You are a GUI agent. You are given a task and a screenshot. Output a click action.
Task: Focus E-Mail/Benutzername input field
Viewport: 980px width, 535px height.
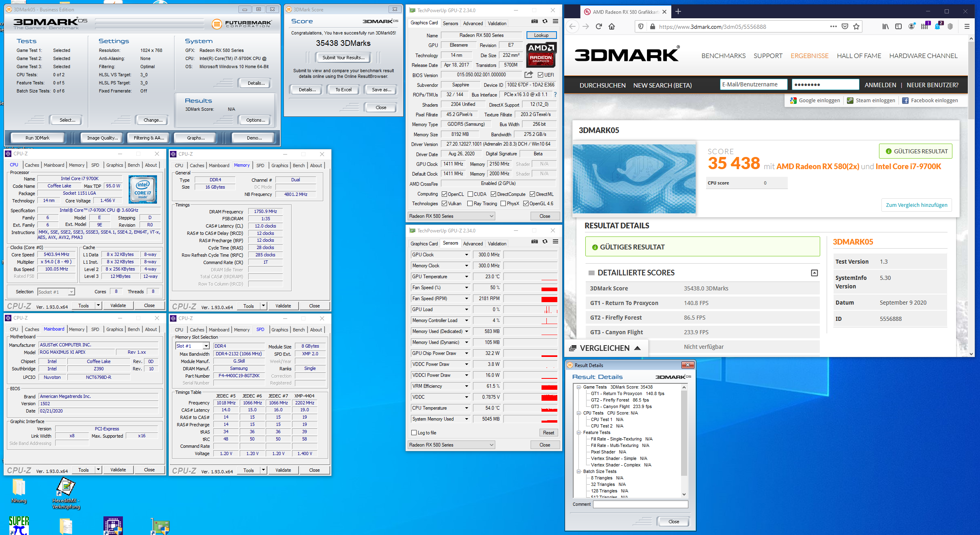tap(754, 84)
